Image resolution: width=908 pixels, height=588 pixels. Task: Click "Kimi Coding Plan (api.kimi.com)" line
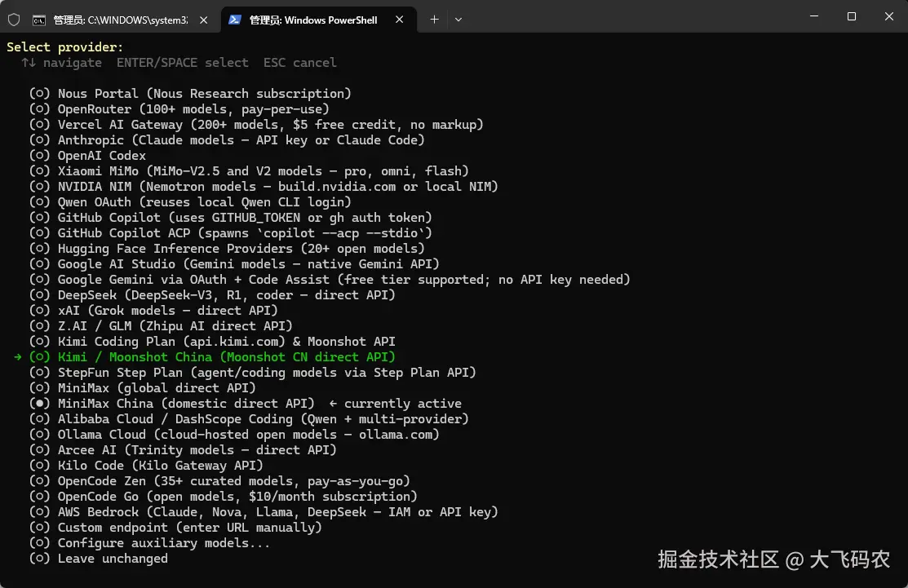pyautogui.click(x=213, y=342)
